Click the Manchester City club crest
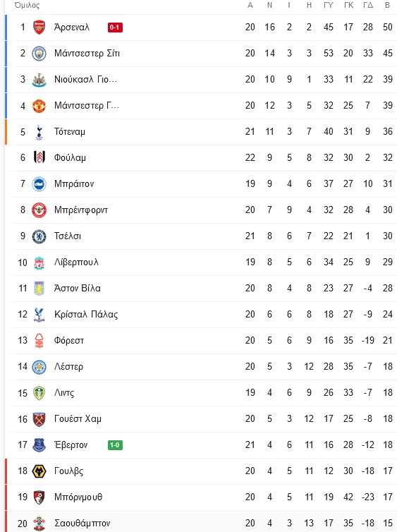This screenshot has width=397, height=532. point(39,53)
